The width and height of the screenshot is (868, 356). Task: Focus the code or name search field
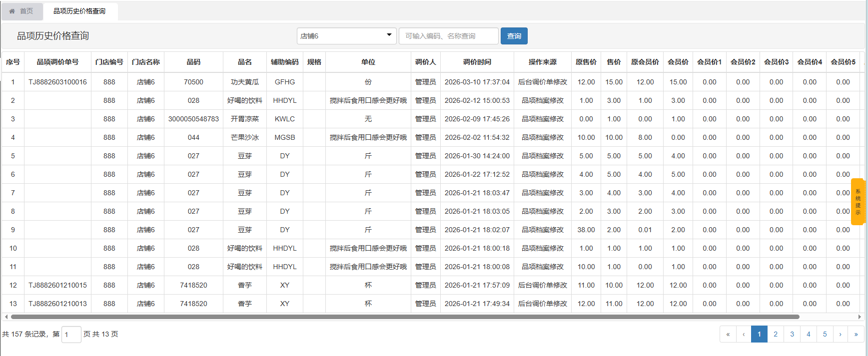pyautogui.click(x=448, y=36)
